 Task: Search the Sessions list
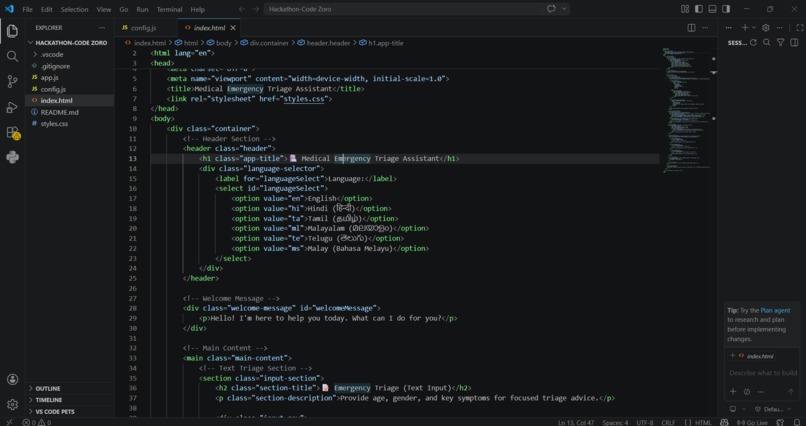tap(766, 43)
